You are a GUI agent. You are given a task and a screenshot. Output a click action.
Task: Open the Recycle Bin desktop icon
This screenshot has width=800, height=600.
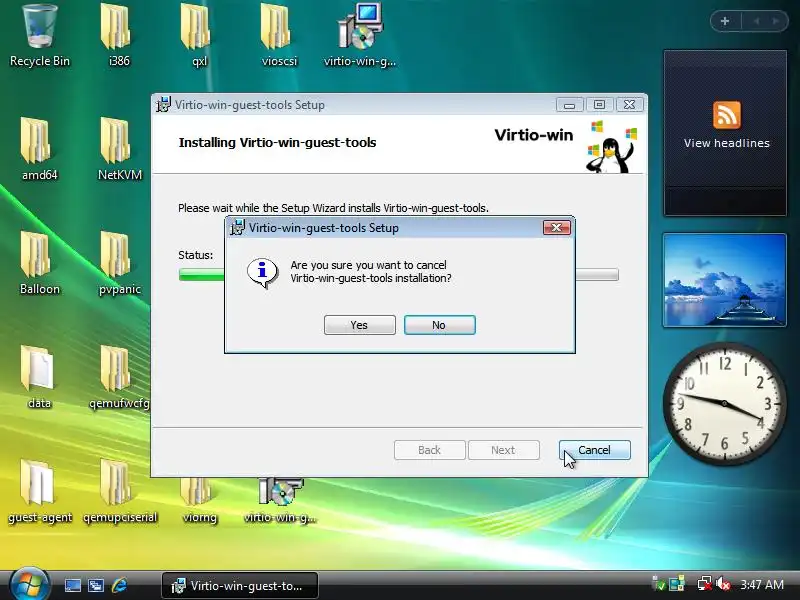pyautogui.click(x=39, y=36)
